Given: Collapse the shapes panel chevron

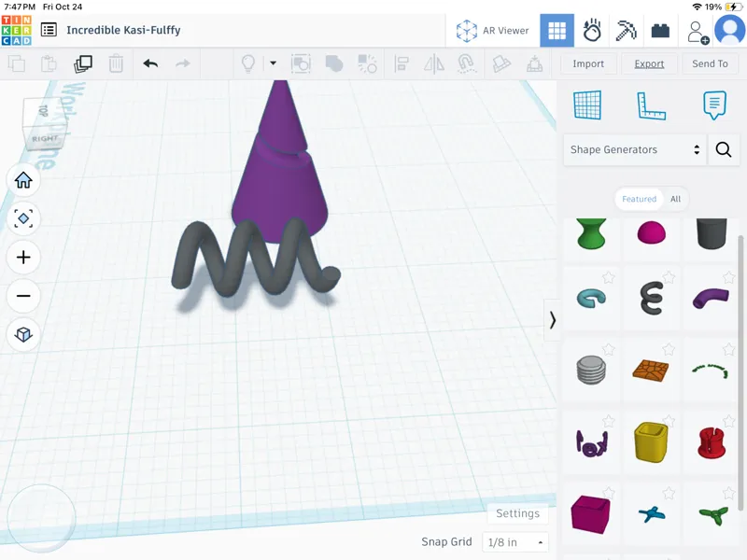Looking at the screenshot, I should click(x=552, y=320).
